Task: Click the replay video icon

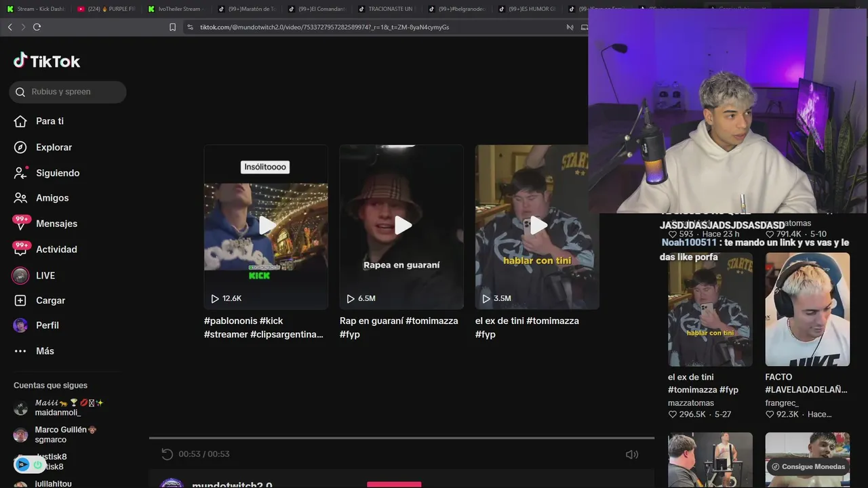Action: (x=167, y=454)
